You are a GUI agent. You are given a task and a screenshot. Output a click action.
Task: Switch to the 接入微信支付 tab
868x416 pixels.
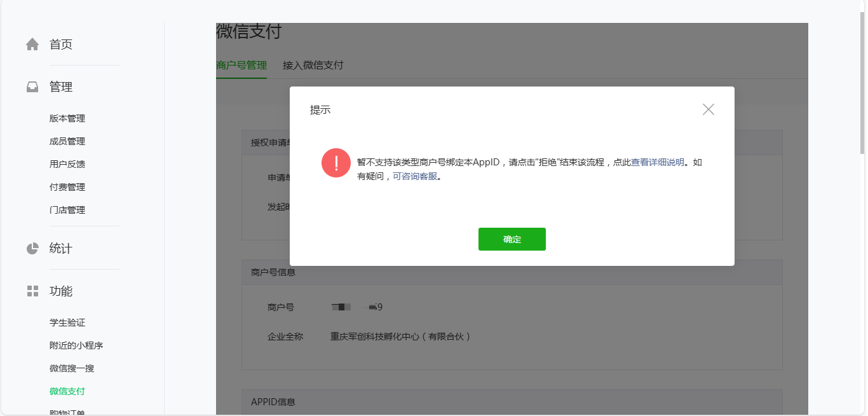click(313, 65)
